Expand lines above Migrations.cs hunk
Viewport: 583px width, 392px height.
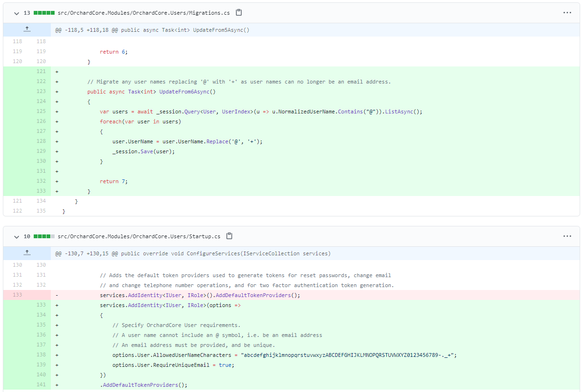[x=27, y=30]
